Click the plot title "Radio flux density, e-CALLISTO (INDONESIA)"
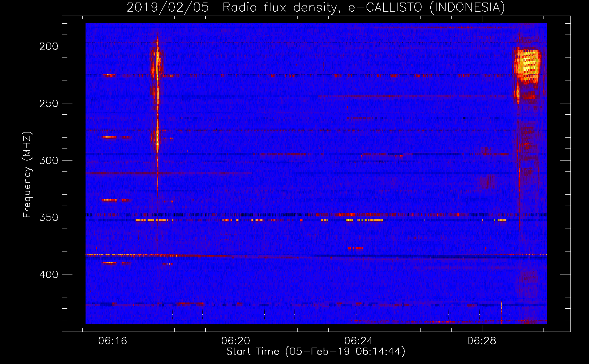This screenshot has width=589, height=364. 364,8
